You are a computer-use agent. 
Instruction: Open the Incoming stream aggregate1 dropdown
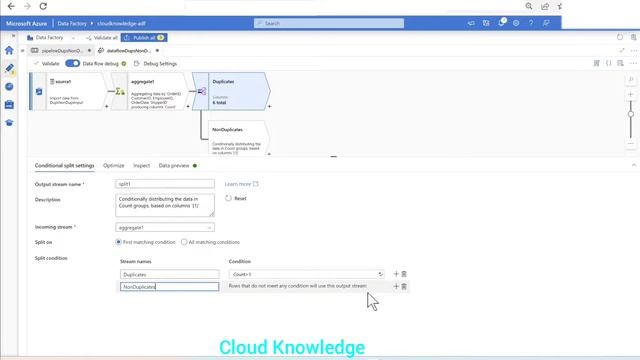point(165,227)
